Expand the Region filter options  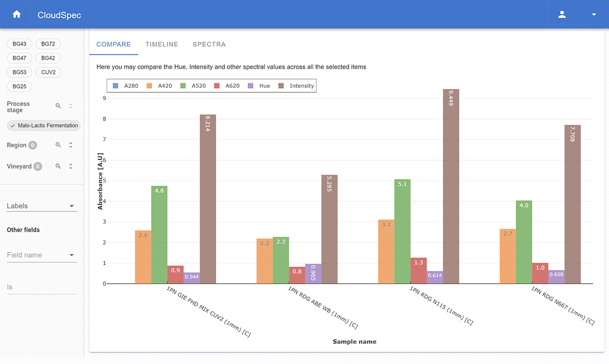coord(70,145)
